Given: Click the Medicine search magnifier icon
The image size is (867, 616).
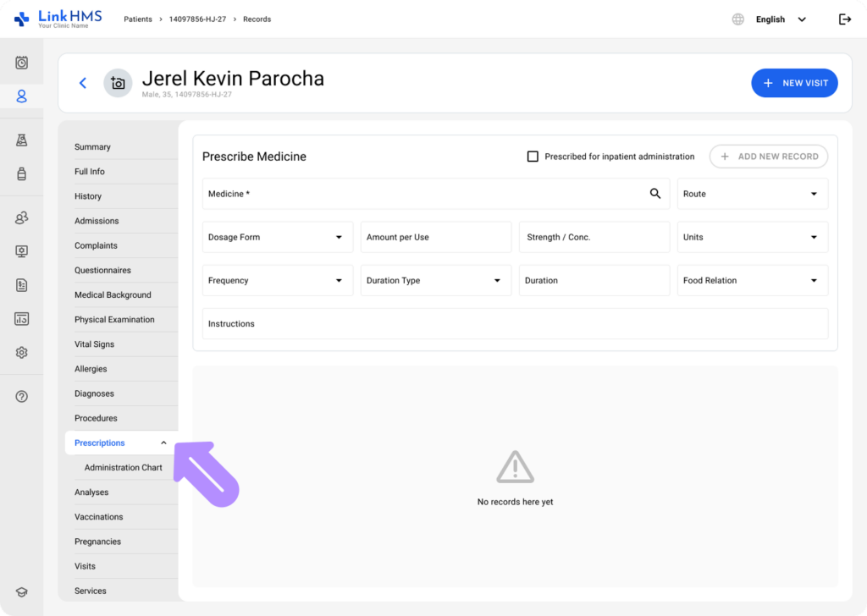Looking at the screenshot, I should 654,194.
